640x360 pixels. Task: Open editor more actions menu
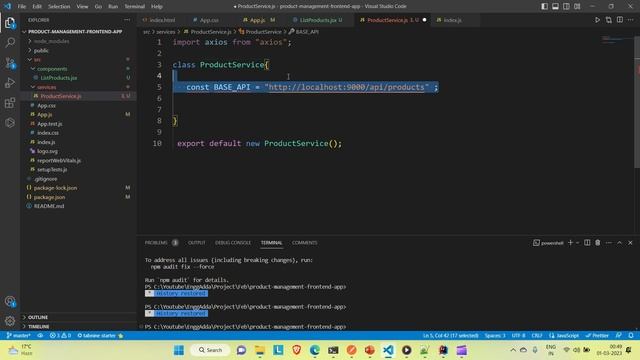point(631,20)
